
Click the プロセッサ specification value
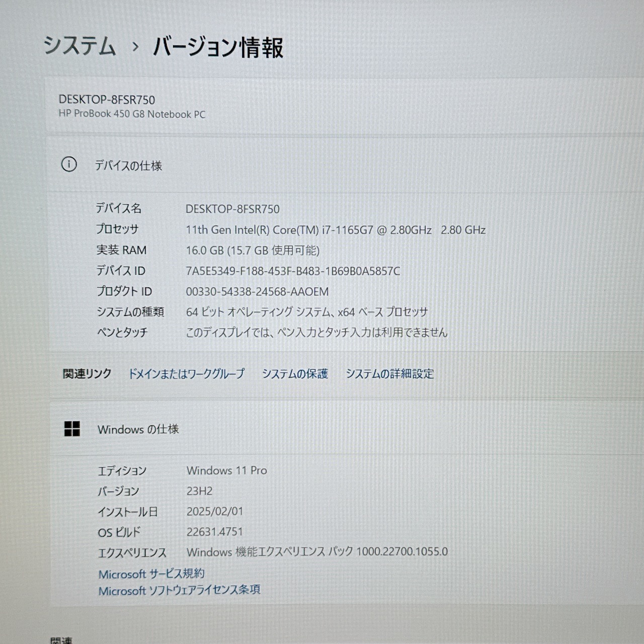[335, 229]
